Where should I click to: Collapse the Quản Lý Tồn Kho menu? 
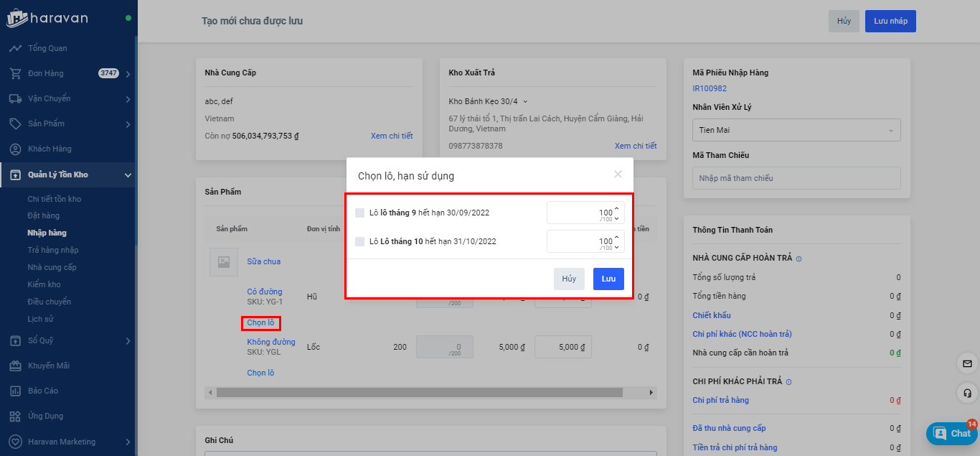[128, 175]
